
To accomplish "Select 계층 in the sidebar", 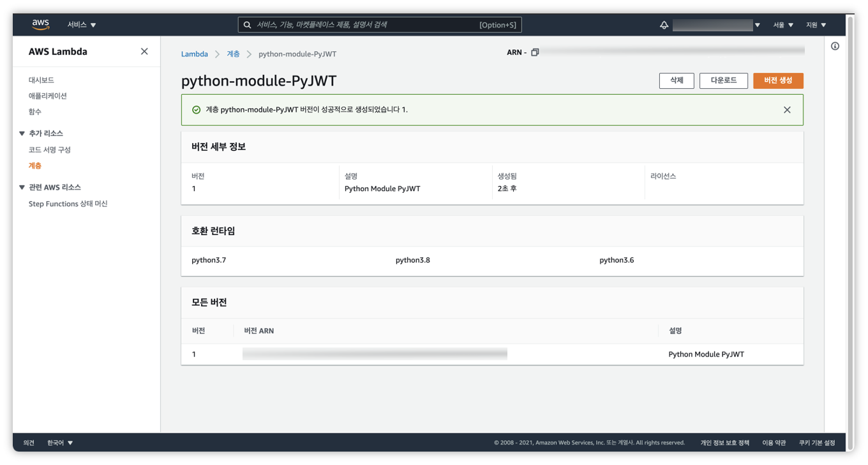I will (x=35, y=165).
